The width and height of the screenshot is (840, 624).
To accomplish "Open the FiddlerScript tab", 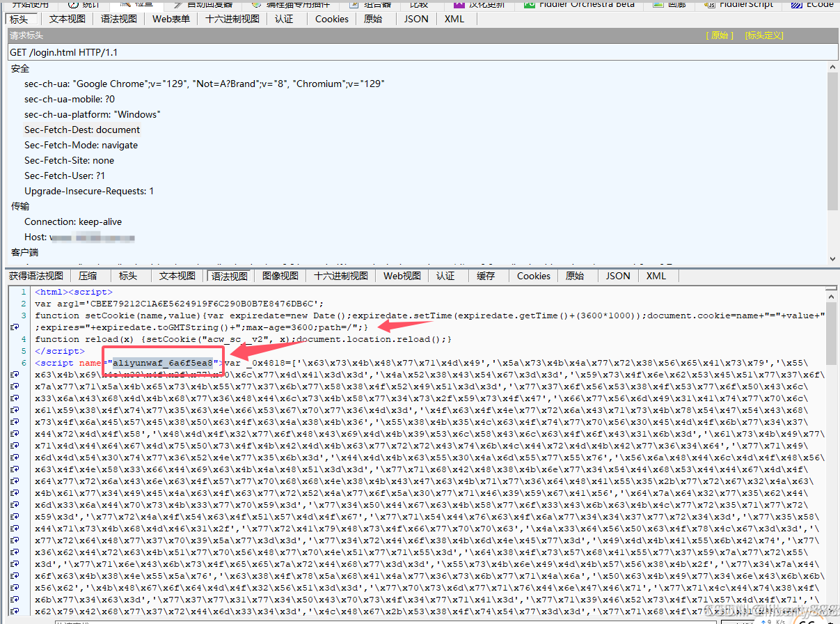I will tap(740, 4).
